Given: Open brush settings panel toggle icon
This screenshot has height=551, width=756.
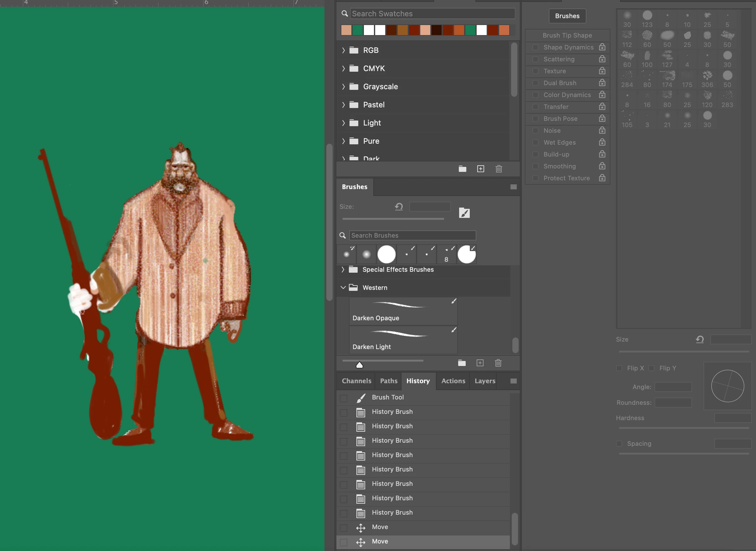Looking at the screenshot, I should click(464, 213).
